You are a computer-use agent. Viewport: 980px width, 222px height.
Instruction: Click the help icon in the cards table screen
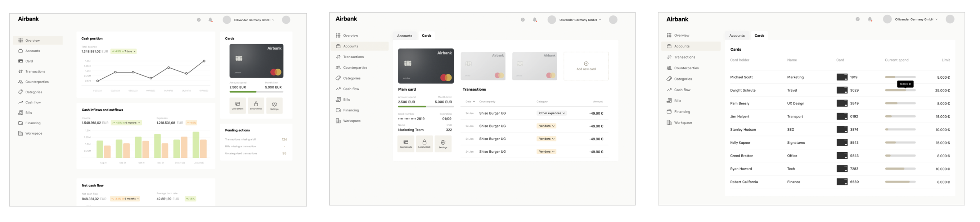tap(858, 19)
